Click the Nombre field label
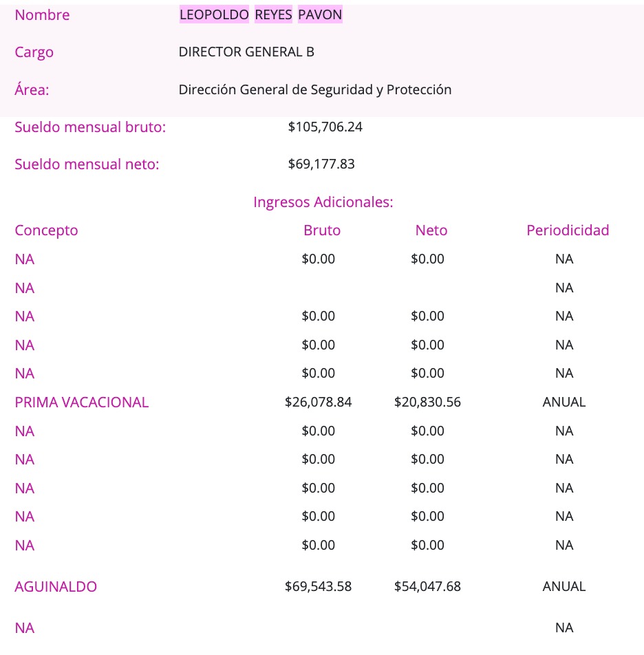Viewport: 644px width, 655px height. pos(42,15)
